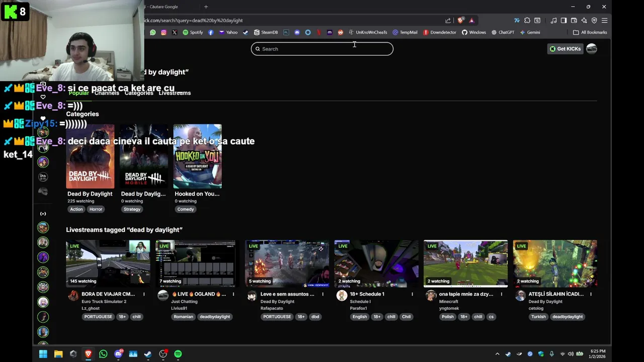Open the Windows GitHub bookmark
The width and height of the screenshot is (644, 362).
click(x=473, y=32)
